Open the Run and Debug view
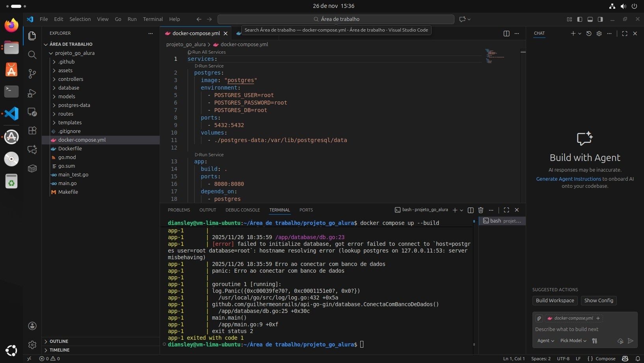 pyautogui.click(x=32, y=93)
